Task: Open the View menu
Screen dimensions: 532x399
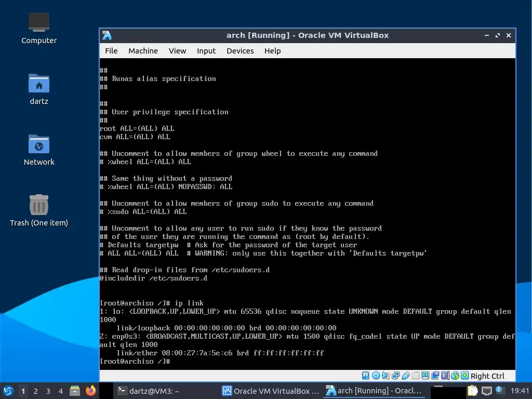Action: 178,51
